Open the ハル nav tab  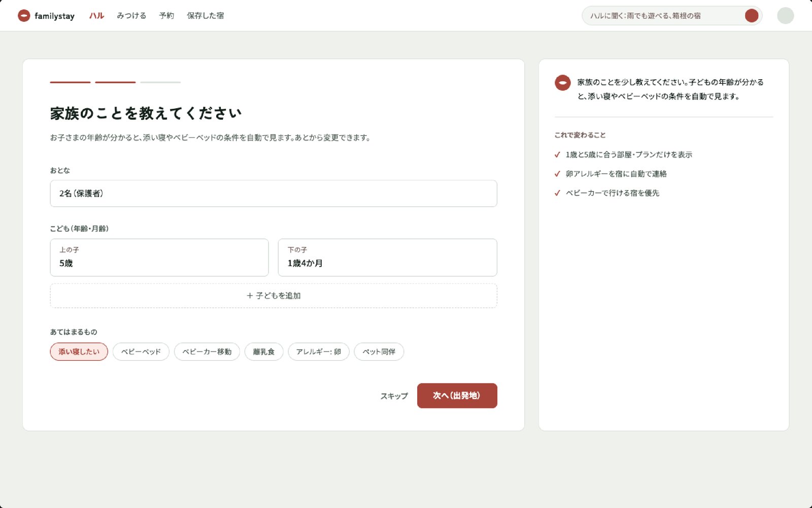pyautogui.click(x=96, y=16)
